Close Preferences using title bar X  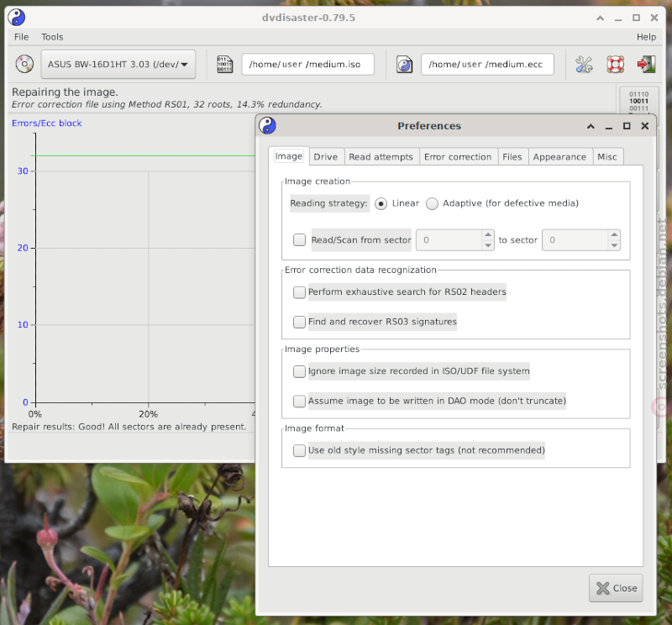point(644,126)
